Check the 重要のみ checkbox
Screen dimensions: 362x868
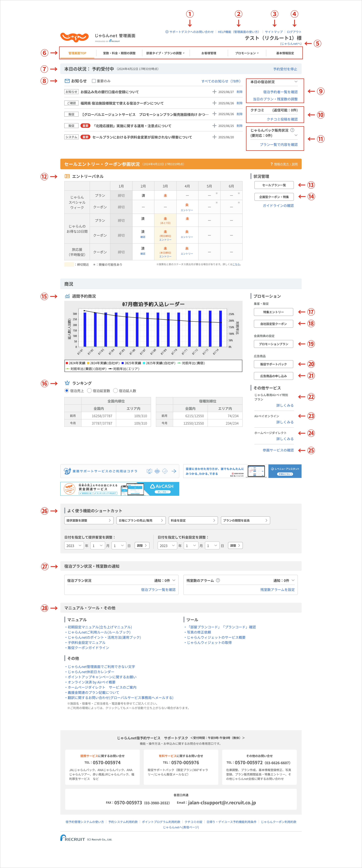click(94, 81)
